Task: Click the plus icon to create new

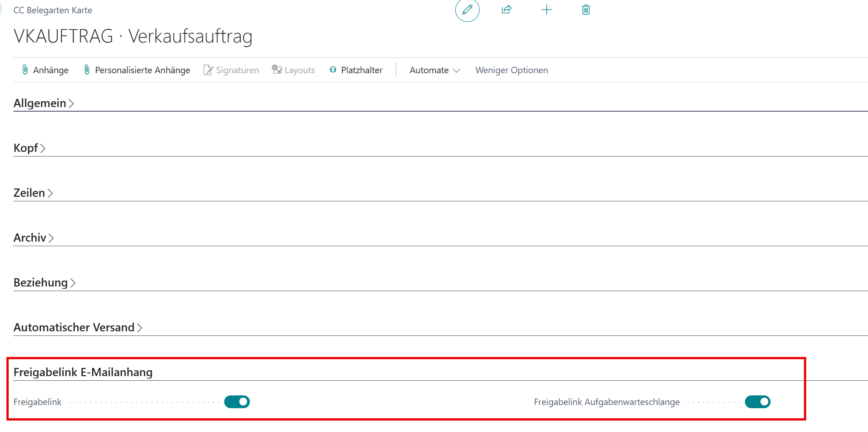Action: [546, 10]
